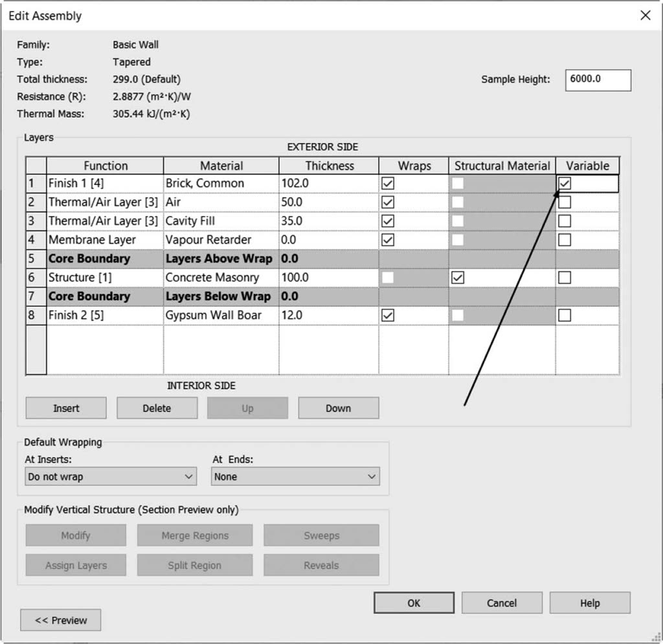Image resolution: width=663 pixels, height=644 pixels.
Task: Select the Structure [1] function cell
Action: point(105,278)
